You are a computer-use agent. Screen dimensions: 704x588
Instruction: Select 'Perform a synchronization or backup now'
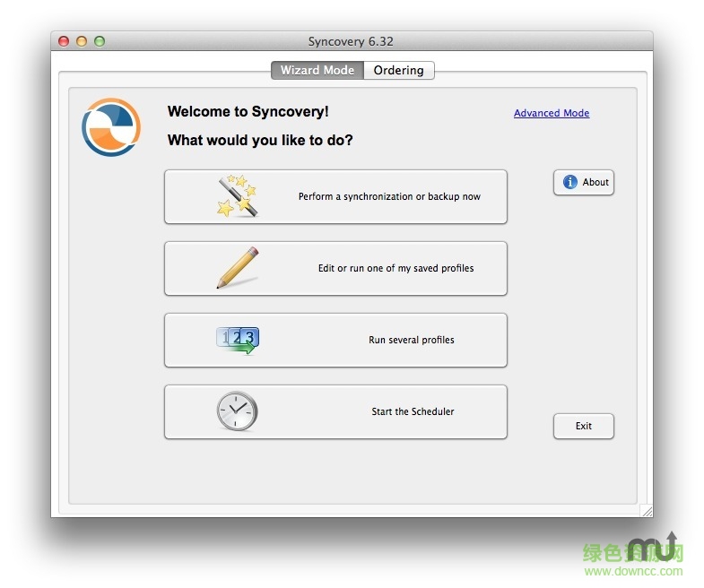click(335, 196)
